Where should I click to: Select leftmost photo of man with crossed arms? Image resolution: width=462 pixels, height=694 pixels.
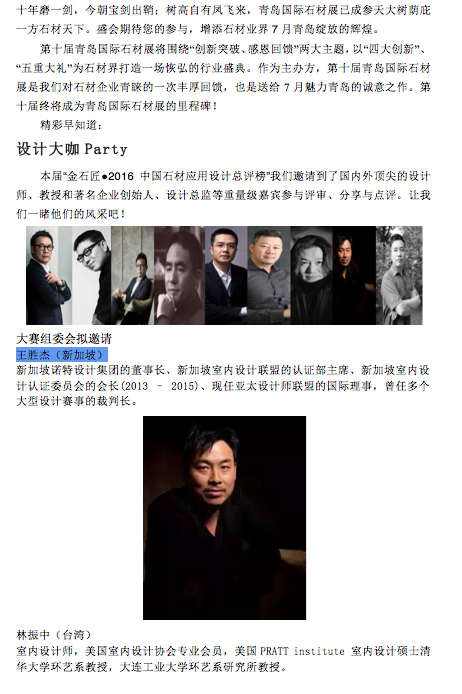coord(49,275)
